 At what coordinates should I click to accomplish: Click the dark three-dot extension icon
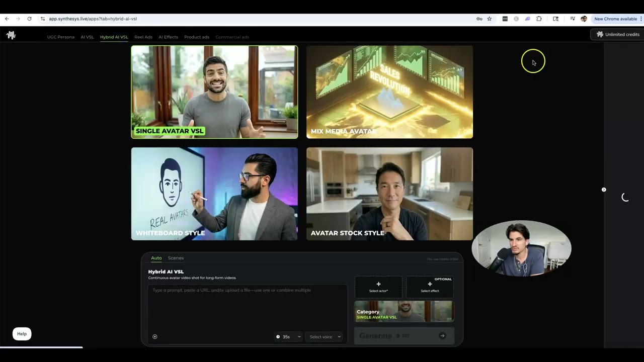(505, 19)
